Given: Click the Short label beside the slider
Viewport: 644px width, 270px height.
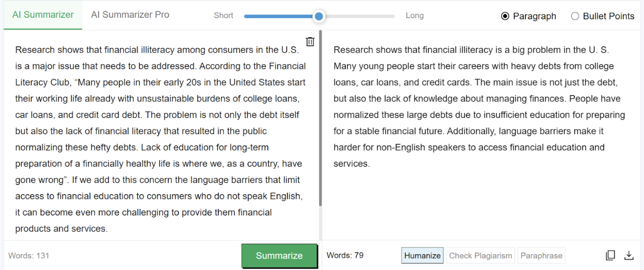Looking at the screenshot, I should 223,15.
